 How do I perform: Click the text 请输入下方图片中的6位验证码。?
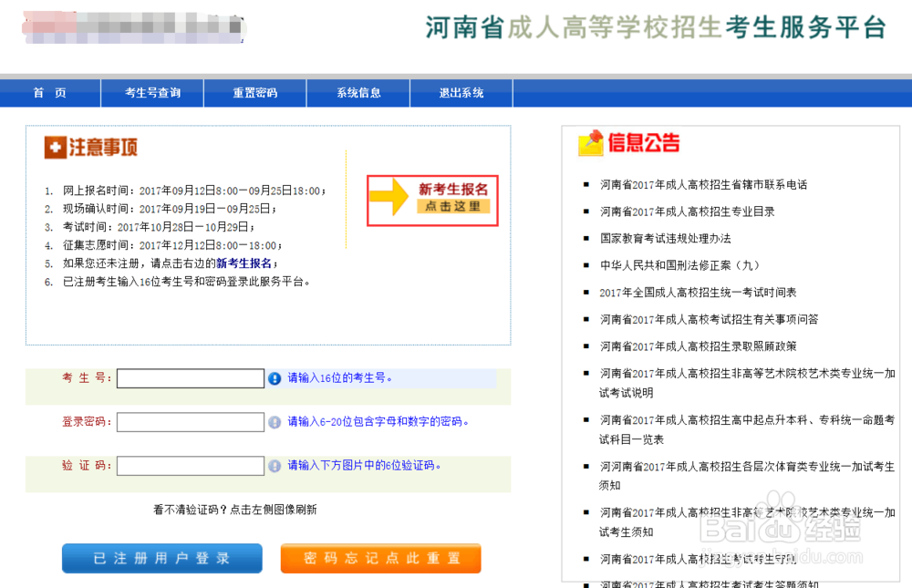(365, 465)
